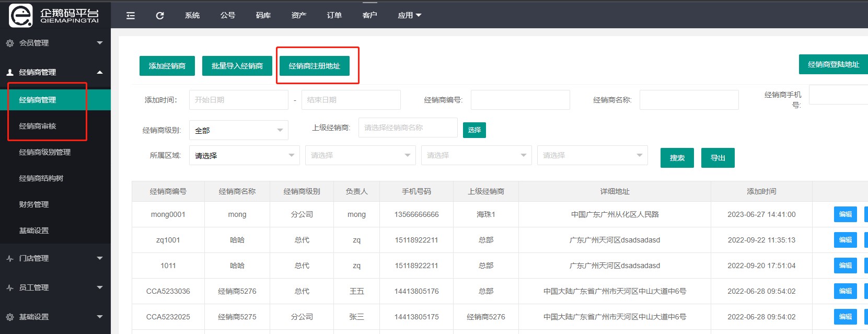The width and height of the screenshot is (868, 334).
Task: Open the 所属区域 first 请选择 dropdown
Action: coord(245,155)
